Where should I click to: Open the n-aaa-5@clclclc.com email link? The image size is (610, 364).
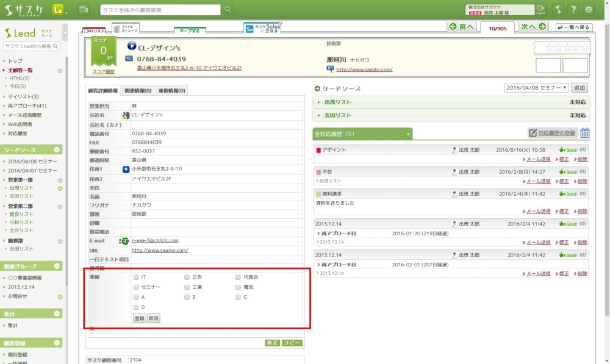click(x=155, y=240)
